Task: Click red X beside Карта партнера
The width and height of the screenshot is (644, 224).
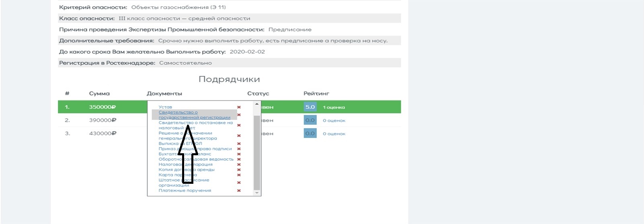Action: [x=239, y=175]
